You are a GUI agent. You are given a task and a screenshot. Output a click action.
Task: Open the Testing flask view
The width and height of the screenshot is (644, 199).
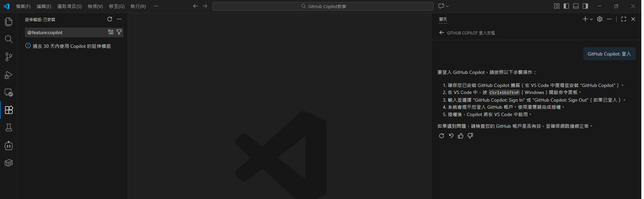pos(9,127)
